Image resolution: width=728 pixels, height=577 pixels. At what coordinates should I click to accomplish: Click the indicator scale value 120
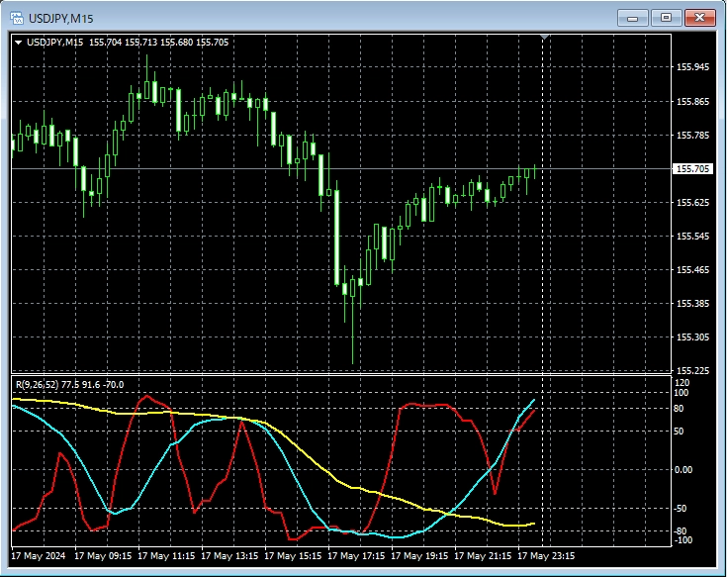pyautogui.click(x=681, y=382)
